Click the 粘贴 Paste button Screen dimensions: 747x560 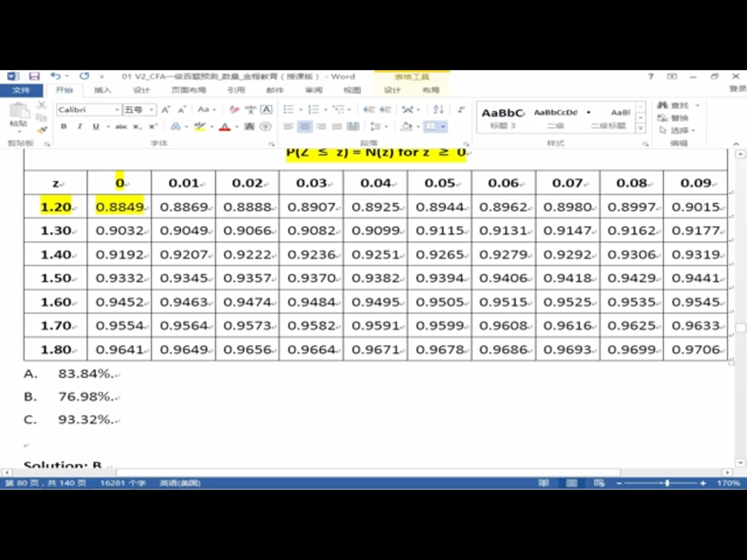pos(18,116)
